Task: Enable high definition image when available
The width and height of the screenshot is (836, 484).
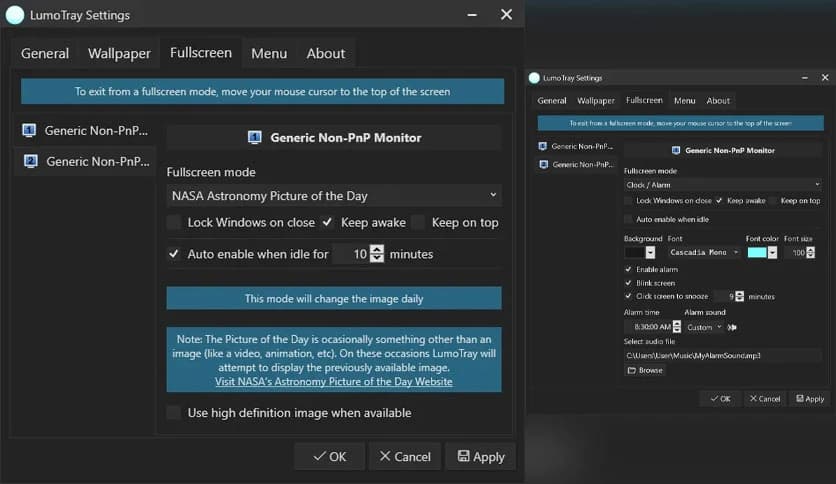Action: click(x=174, y=412)
